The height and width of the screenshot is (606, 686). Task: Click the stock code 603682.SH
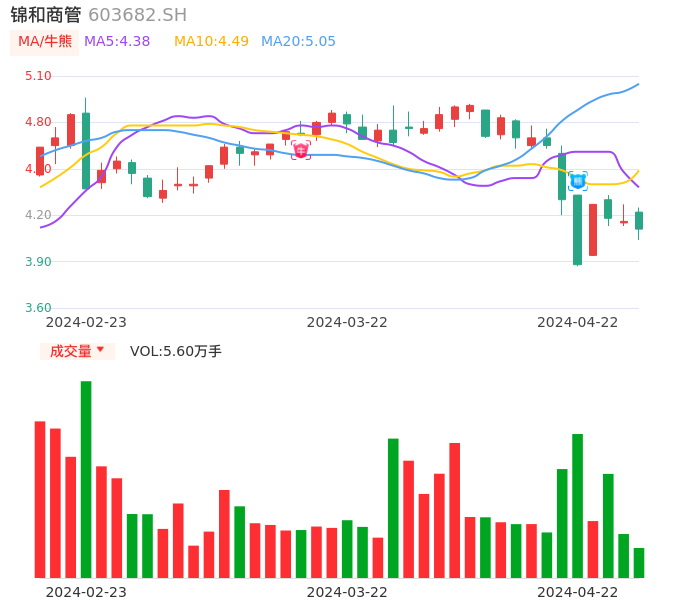click(x=137, y=15)
